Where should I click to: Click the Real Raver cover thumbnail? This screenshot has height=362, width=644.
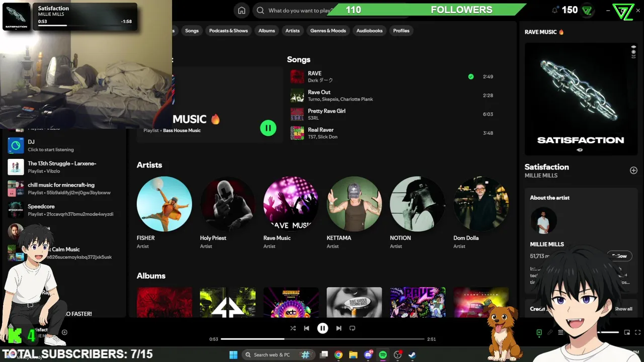[x=297, y=133]
